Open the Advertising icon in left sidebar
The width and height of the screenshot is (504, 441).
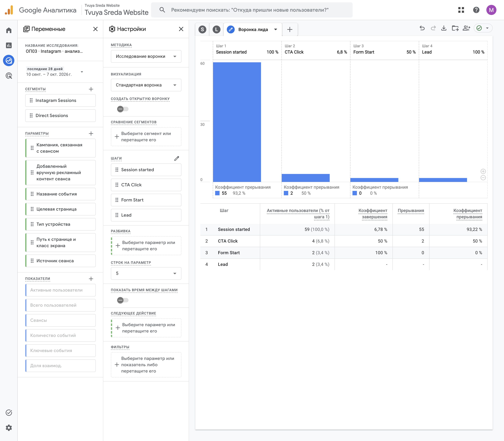9,76
